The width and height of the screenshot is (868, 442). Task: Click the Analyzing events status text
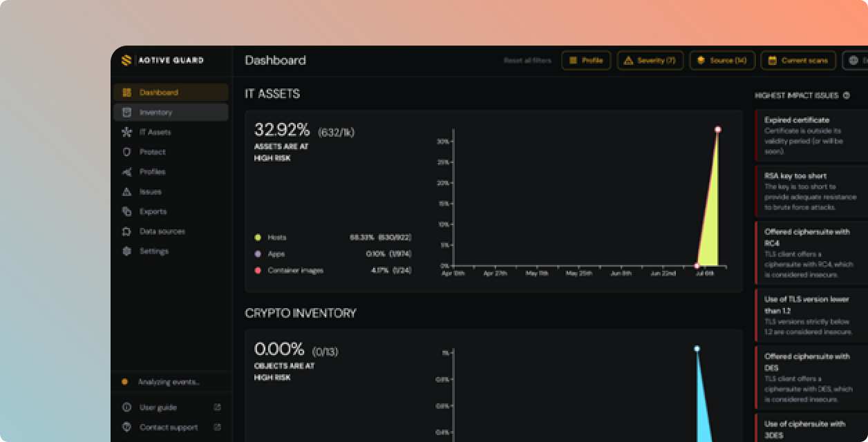(x=169, y=382)
